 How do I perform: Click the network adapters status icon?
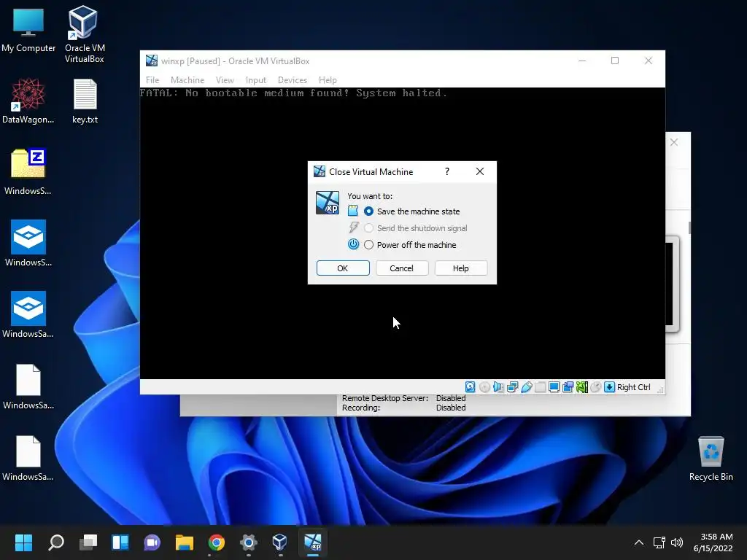513,387
